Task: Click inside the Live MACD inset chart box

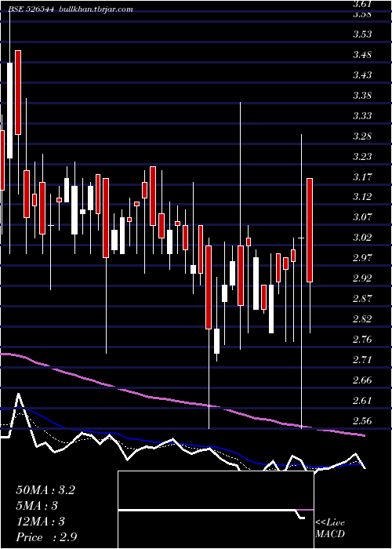Action: tap(216, 510)
